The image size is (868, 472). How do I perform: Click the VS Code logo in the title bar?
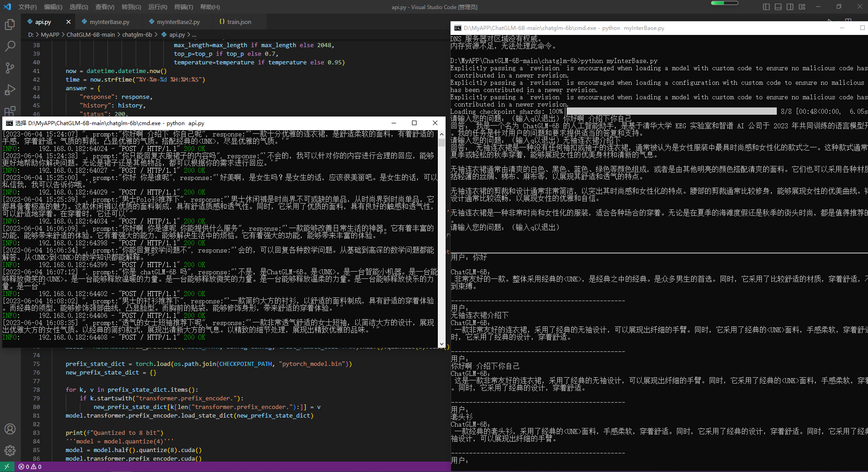click(7, 7)
